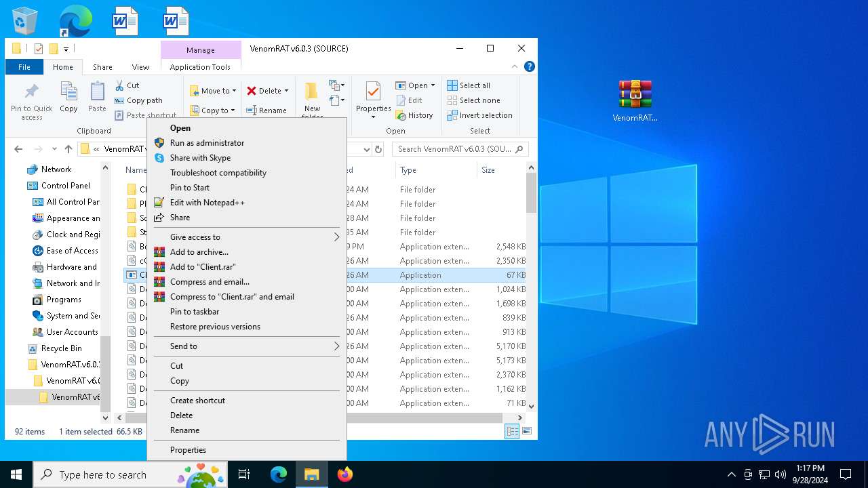Open the Windows Start menu
Viewport: 868px width, 488px height.
[x=16, y=474]
